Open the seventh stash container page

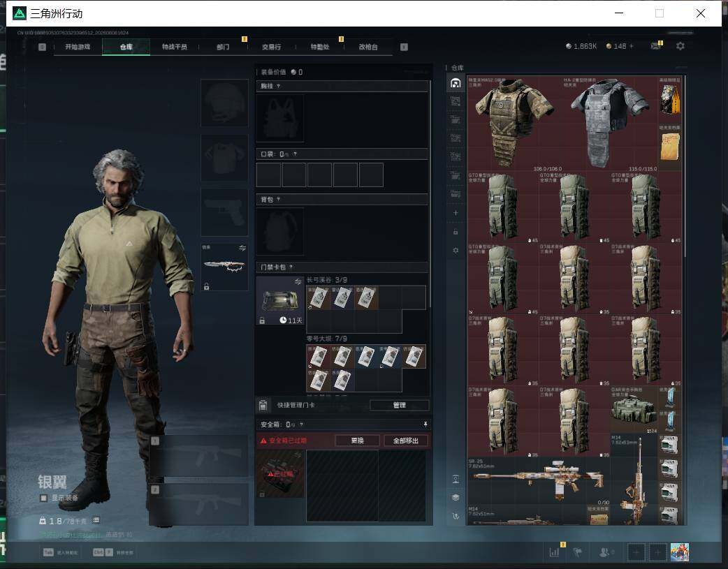click(x=456, y=194)
